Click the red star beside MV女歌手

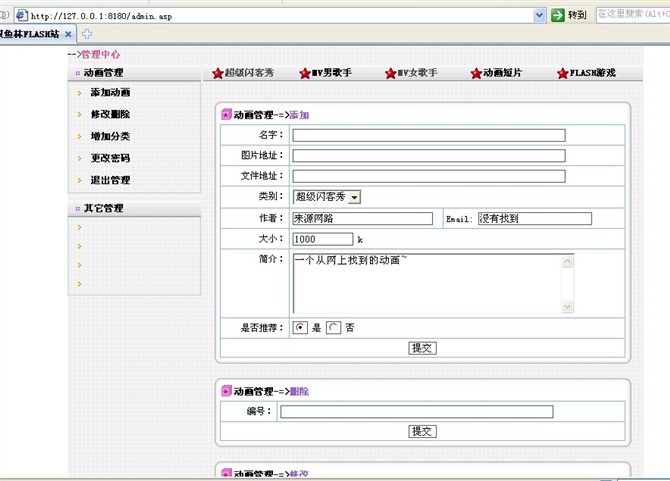[391, 73]
